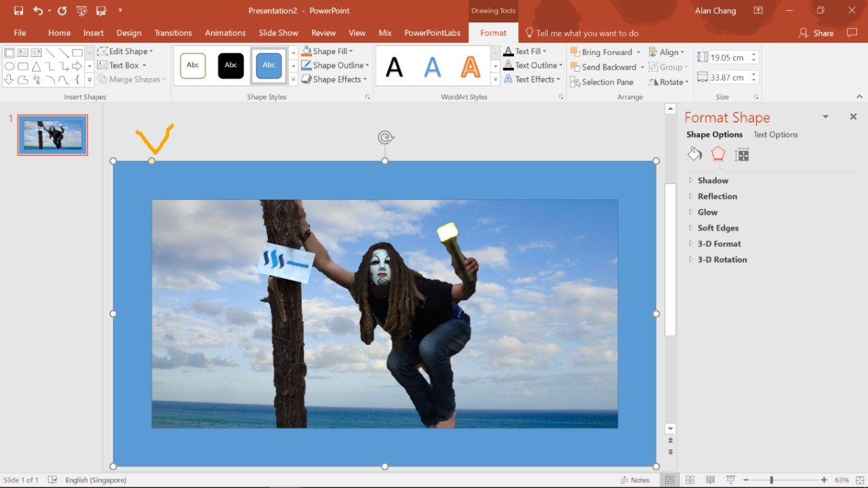Open Size & Properties icon in Format Shape
Screen dimensions: 868x488
pos(742,155)
